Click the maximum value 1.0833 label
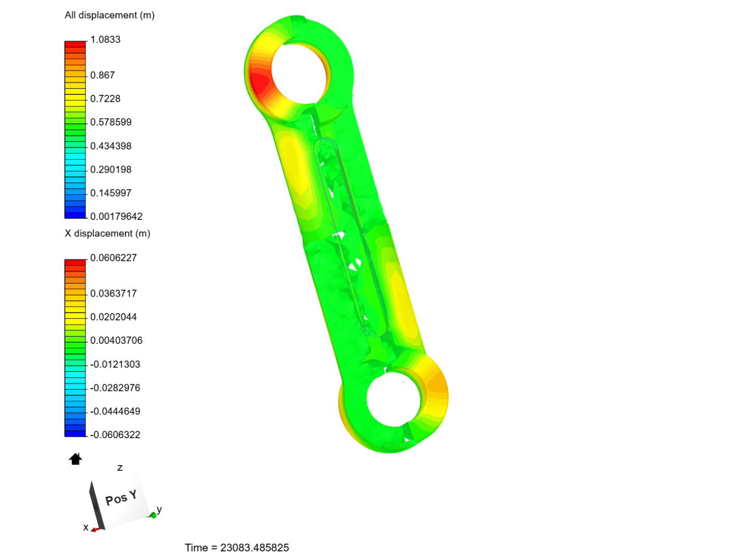Image resolution: width=747 pixels, height=560 pixels. pyautogui.click(x=105, y=39)
